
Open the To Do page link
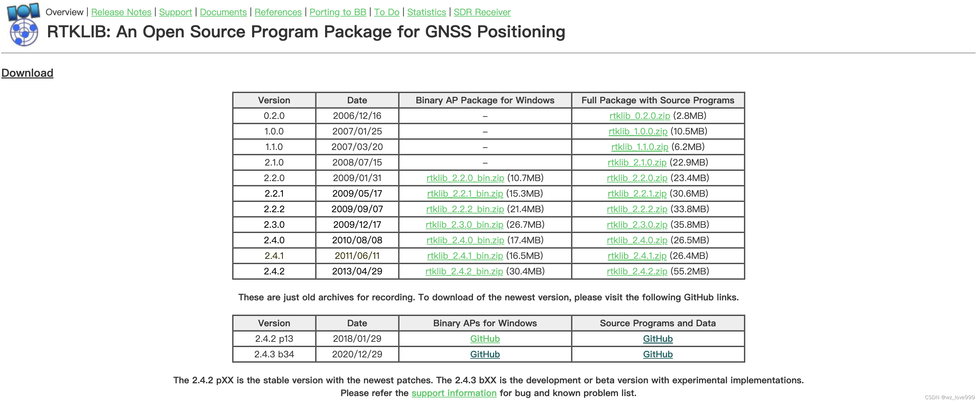(x=386, y=12)
